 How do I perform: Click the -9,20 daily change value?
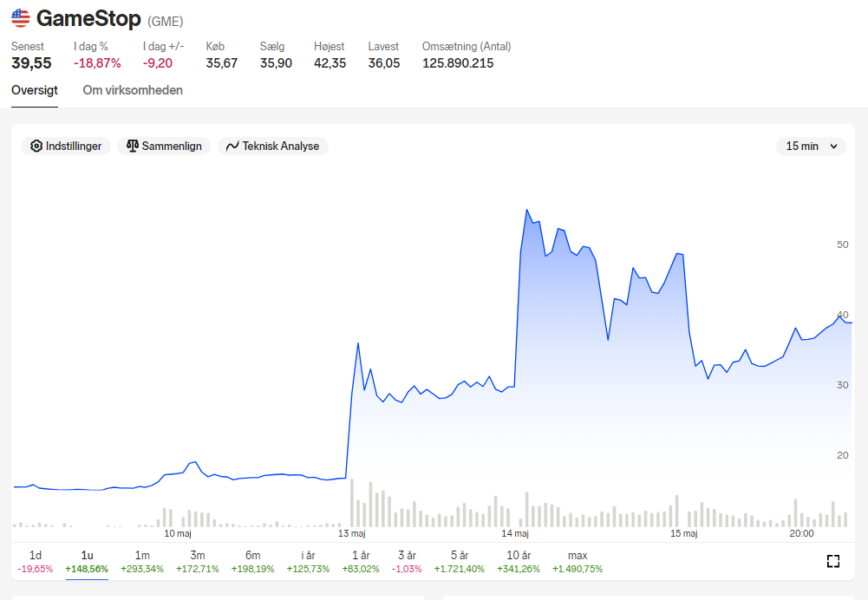pos(158,63)
